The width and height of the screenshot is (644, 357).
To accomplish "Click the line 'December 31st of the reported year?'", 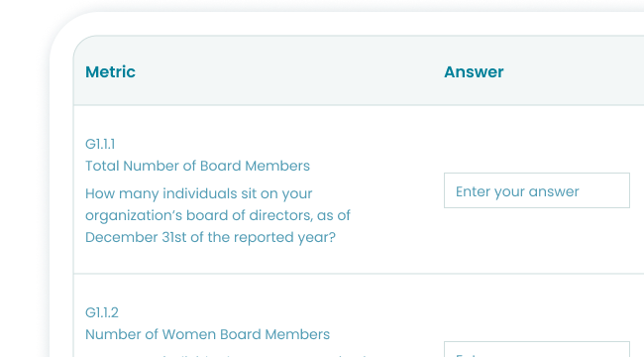I will tap(210, 237).
